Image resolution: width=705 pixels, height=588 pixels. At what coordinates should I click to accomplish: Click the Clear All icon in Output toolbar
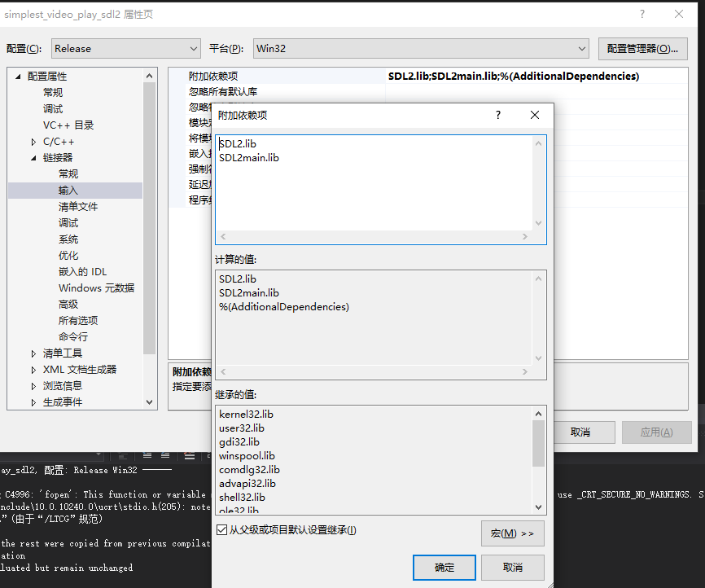(188, 456)
